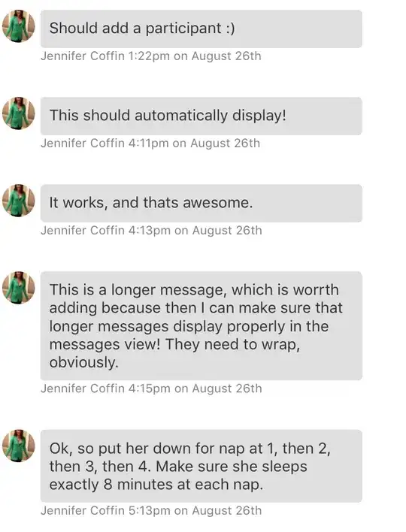Click the 4:15pm on August 26th timestamp
This screenshot has width=406, height=532.
pyautogui.click(x=195, y=388)
